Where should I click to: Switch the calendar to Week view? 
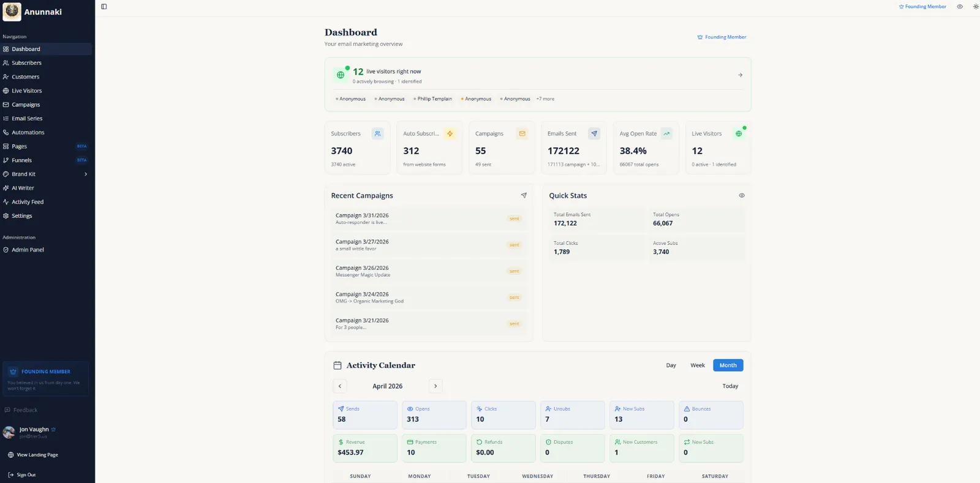(698, 365)
